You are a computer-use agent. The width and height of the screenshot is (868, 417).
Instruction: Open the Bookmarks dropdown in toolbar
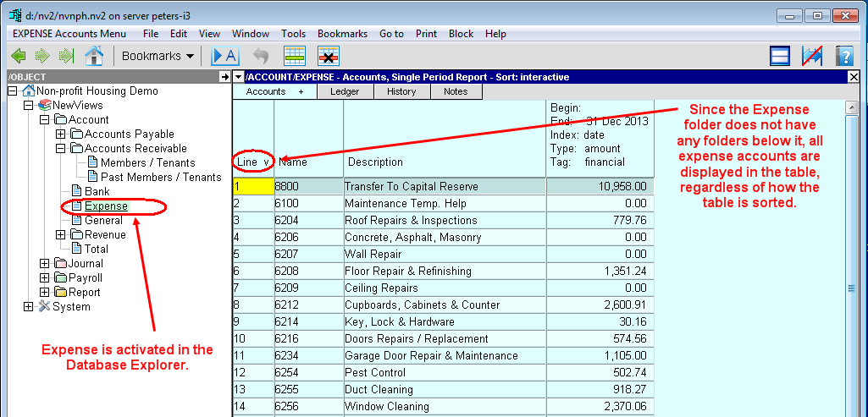pyautogui.click(x=158, y=56)
